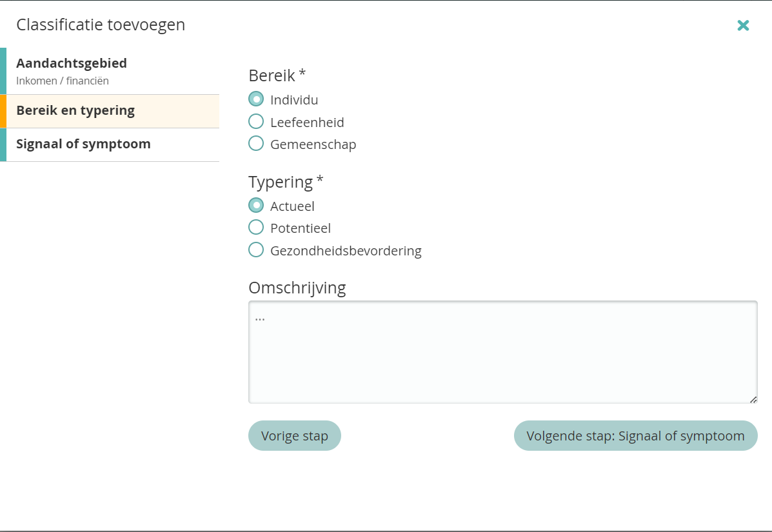The width and height of the screenshot is (772, 532).
Task: Select the Individu radio button
Action: point(256,99)
